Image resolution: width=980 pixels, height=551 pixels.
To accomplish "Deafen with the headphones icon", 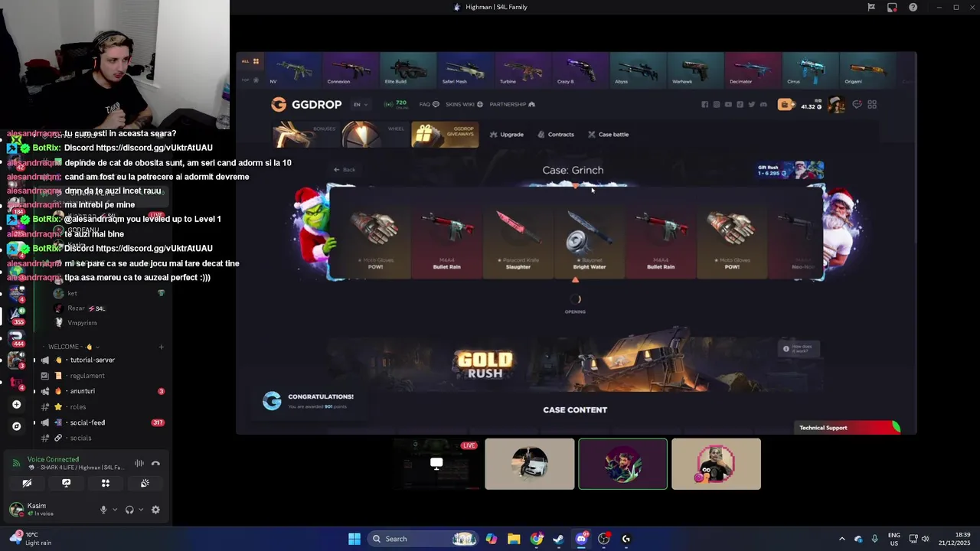I will pyautogui.click(x=129, y=510).
